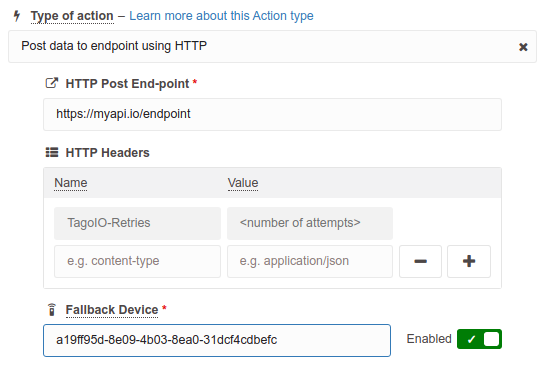Click the empty header name field 'e.g. content-type'
Viewport: 545px width, 368px height.
137,261
